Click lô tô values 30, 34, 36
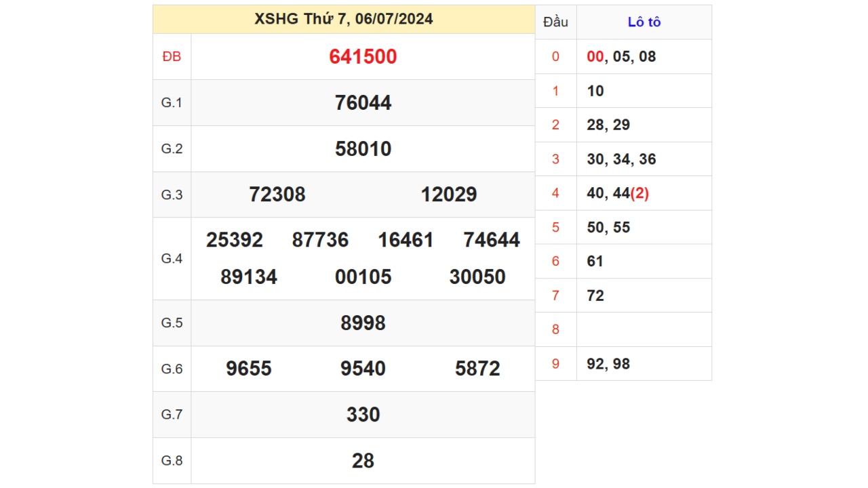This screenshot has height=488, width=868. tap(621, 159)
